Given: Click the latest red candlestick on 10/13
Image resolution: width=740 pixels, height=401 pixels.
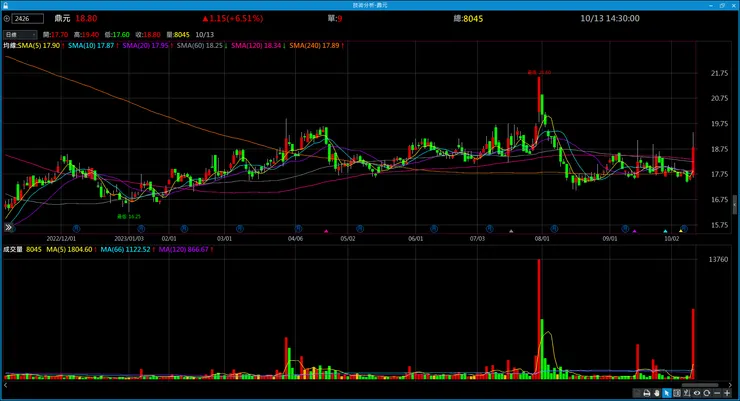Looking at the screenshot, I should [x=693, y=161].
